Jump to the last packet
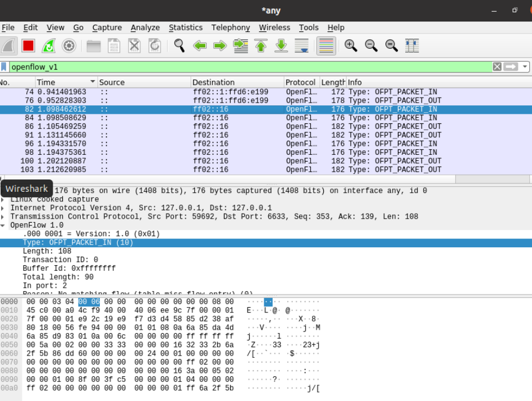This screenshot has height=401, width=532. (281, 45)
